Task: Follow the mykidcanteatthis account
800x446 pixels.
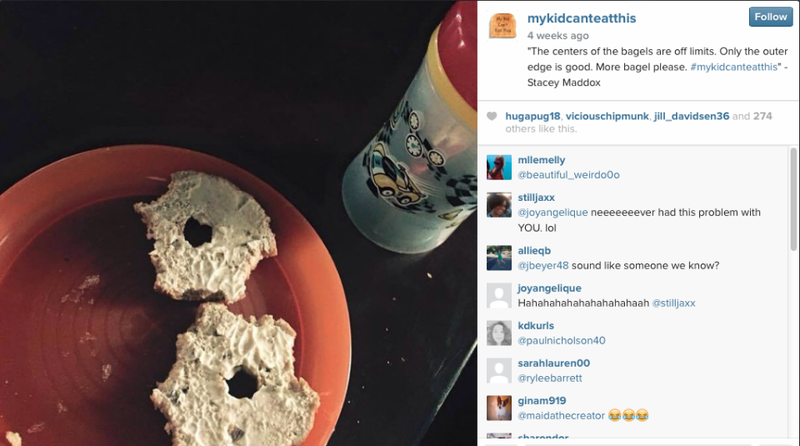Action: (x=770, y=17)
